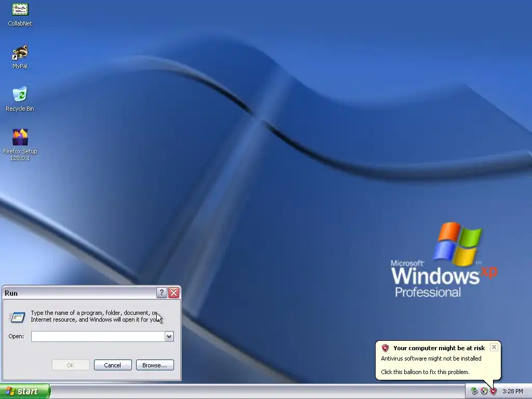Click the Safely Remove Hardware tray icon
The image size is (532, 399).
(x=474, y=391)
